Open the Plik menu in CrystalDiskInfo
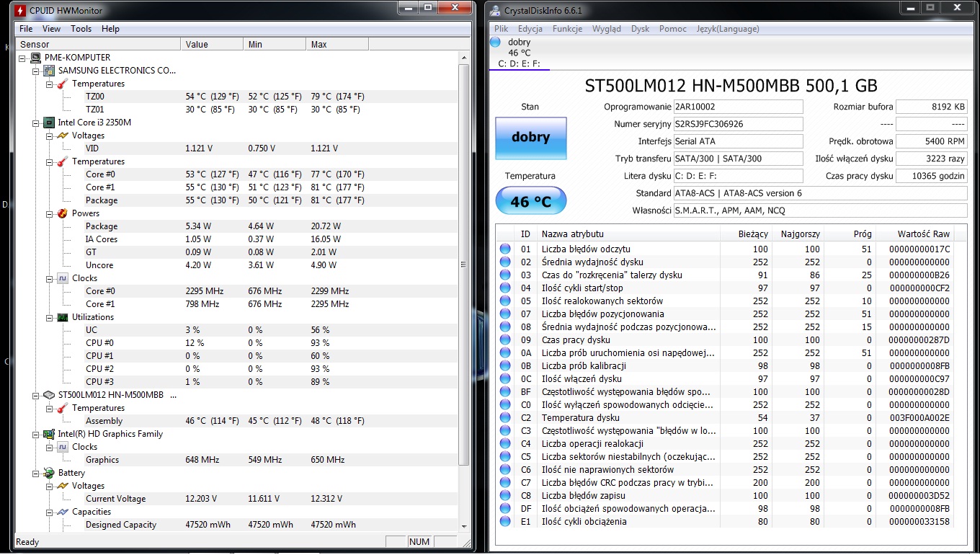Viewport: 980px width, 555px height. [x=501, y=29]
